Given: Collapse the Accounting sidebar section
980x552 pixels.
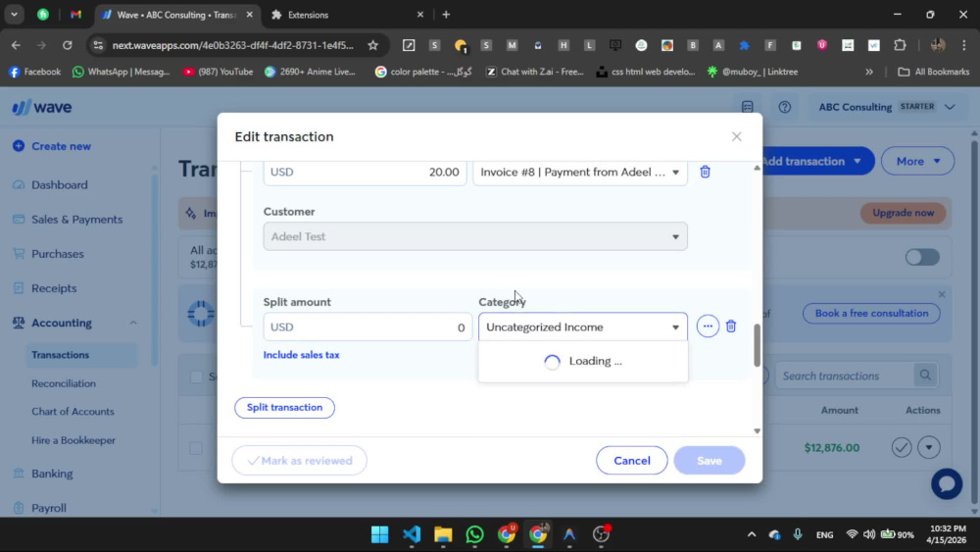Looking at the screenshot, I should click(x=133, y=324).
